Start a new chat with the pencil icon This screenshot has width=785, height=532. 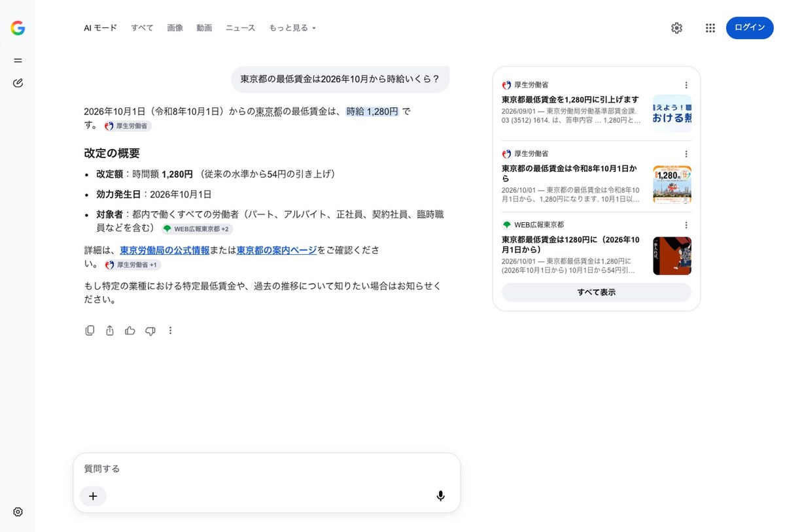point(18,83)
